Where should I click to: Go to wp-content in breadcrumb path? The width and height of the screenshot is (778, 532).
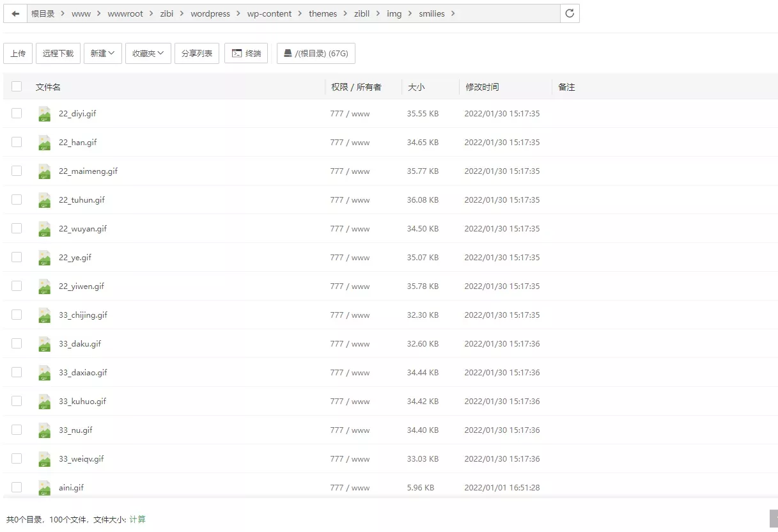270,13
